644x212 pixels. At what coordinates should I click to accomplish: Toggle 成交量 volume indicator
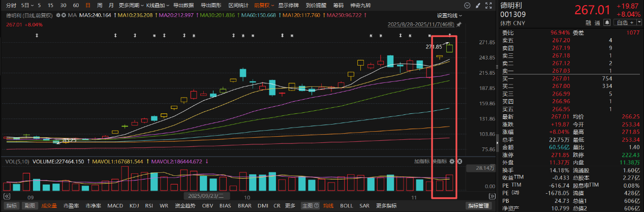[x=49, y=205]
